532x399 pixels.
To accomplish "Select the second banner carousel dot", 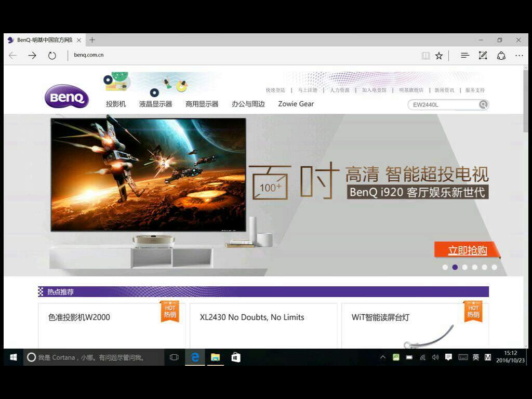I will (455, 268).
